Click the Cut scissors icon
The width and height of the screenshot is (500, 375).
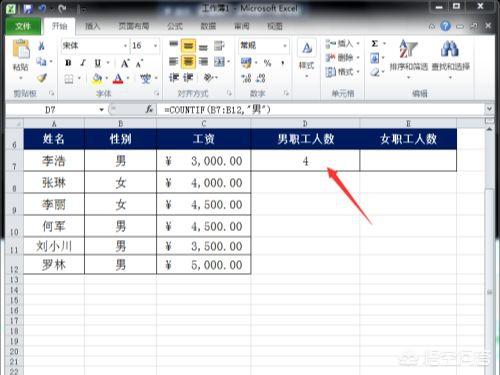42,46
